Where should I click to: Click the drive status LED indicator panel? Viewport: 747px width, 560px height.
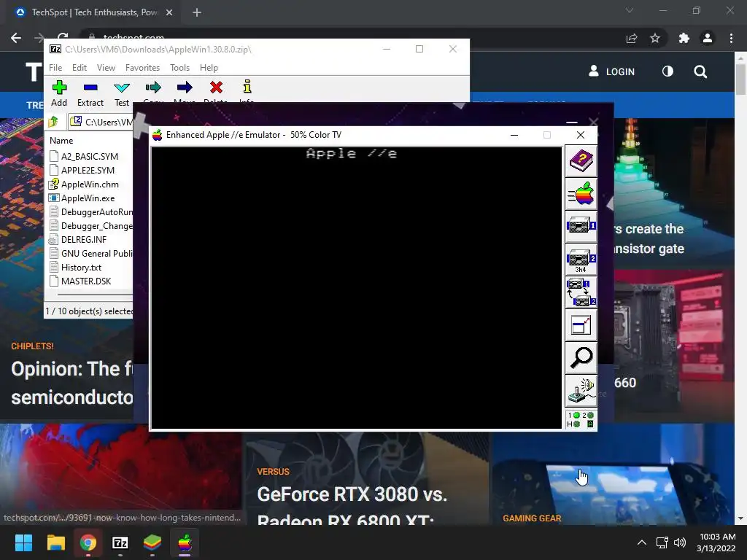[581, 419]
